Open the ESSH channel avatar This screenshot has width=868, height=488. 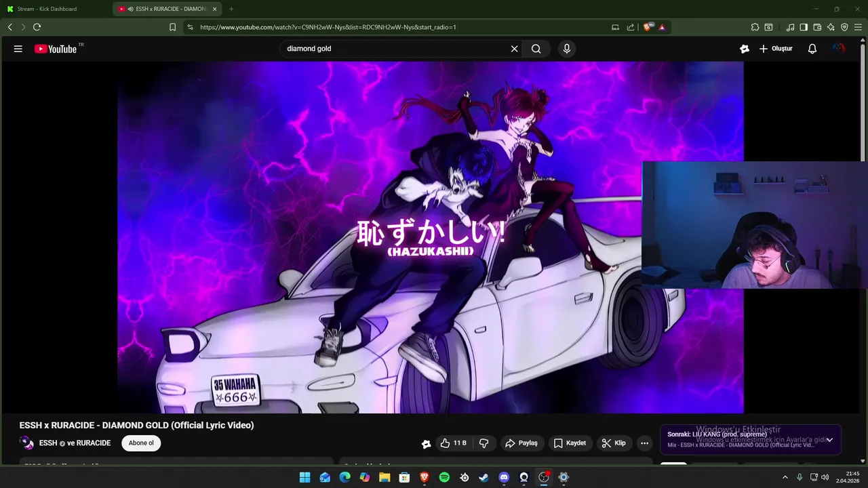tap(27, 443)
